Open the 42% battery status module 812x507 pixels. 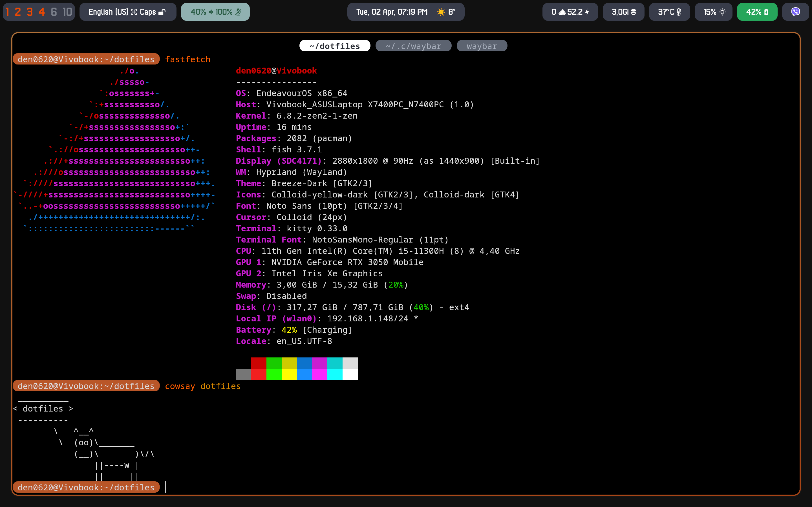click(x=757, y=12)
